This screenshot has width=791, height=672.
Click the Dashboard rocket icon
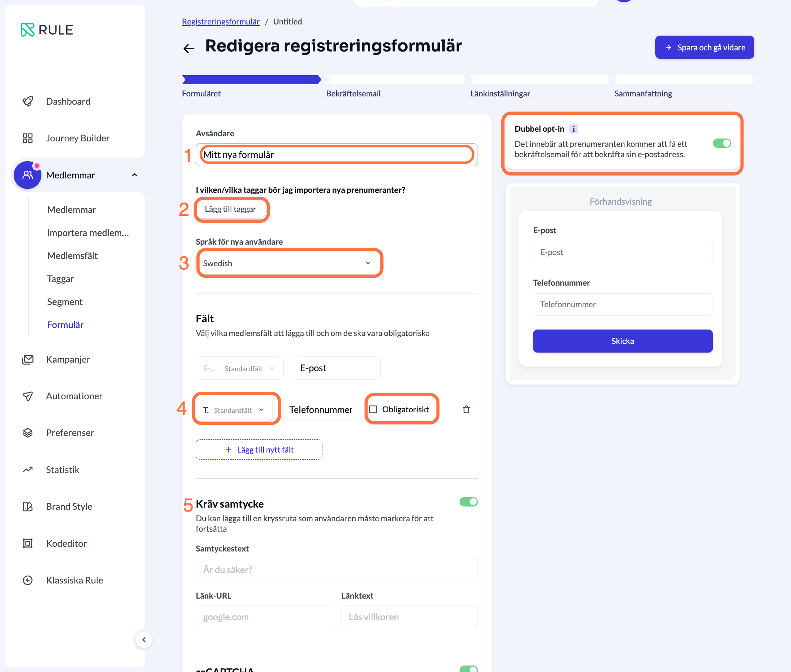click(x=28, y=101)
